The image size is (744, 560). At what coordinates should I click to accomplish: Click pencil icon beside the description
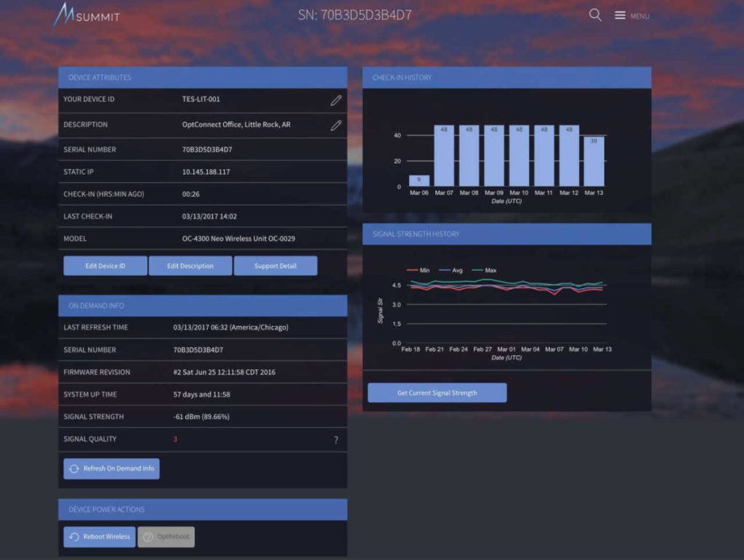coord(336,125)
